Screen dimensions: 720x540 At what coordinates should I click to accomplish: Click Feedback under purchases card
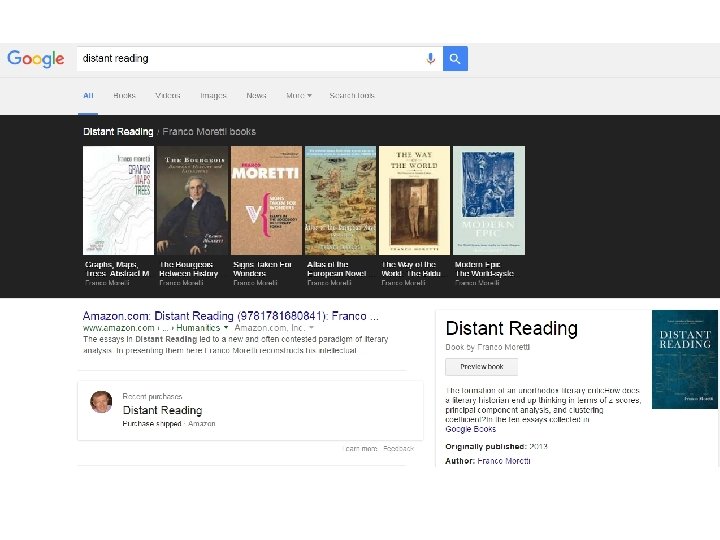coord(399,449)
